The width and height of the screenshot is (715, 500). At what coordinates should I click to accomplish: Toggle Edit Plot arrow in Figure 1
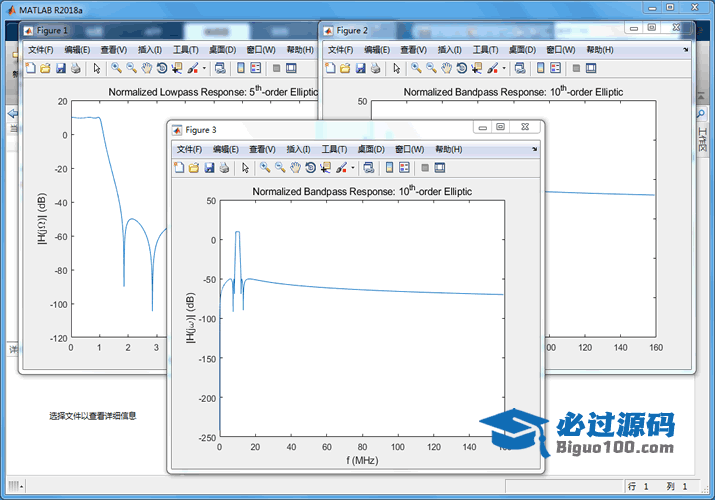coord(97,68)
